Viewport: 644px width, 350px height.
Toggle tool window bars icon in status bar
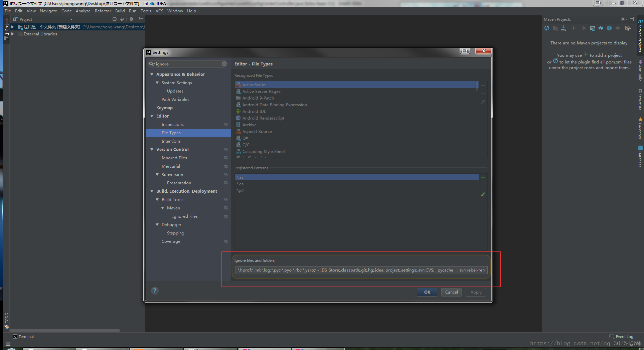8,343
